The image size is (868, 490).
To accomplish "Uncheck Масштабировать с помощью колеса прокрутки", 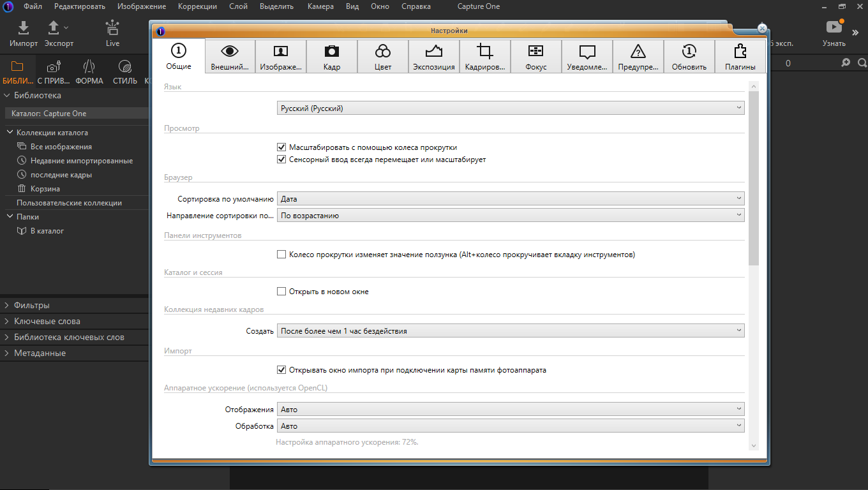I will tap(281, 147).
